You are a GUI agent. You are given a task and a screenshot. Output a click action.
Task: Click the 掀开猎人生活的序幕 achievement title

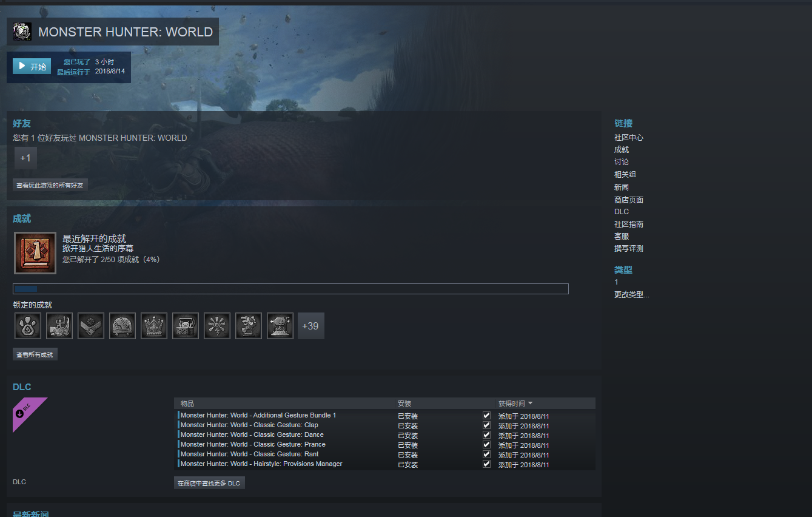coord(98,249)
